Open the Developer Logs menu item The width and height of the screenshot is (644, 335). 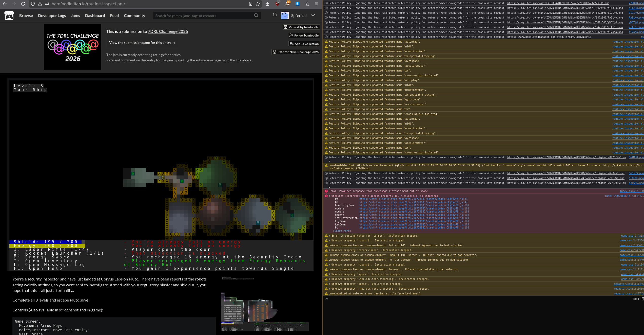click(52, 15)
